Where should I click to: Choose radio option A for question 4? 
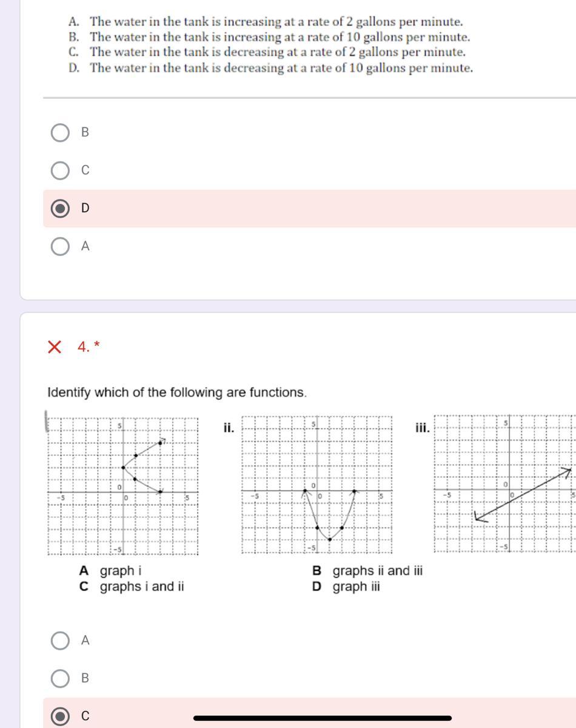(x=60, y=641)
